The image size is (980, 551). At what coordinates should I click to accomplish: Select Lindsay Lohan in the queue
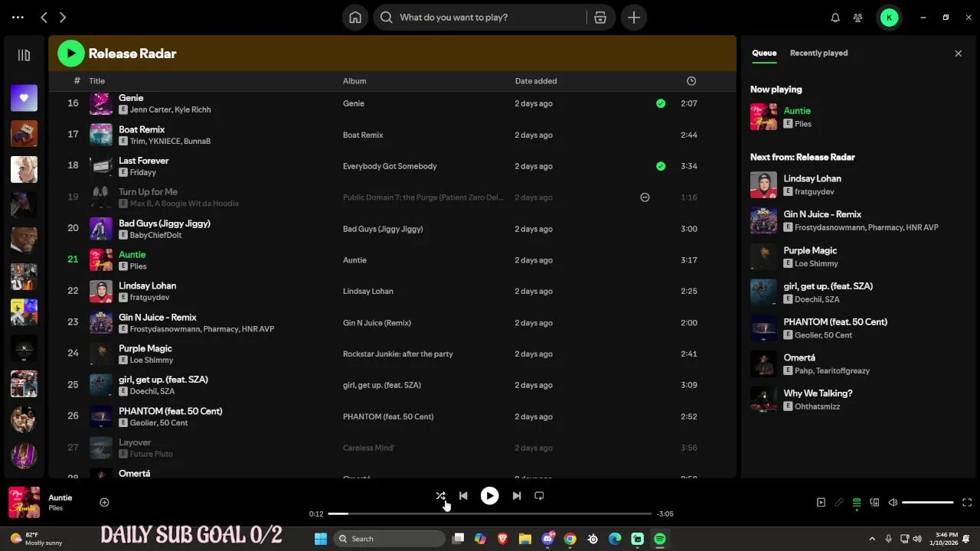812,178
